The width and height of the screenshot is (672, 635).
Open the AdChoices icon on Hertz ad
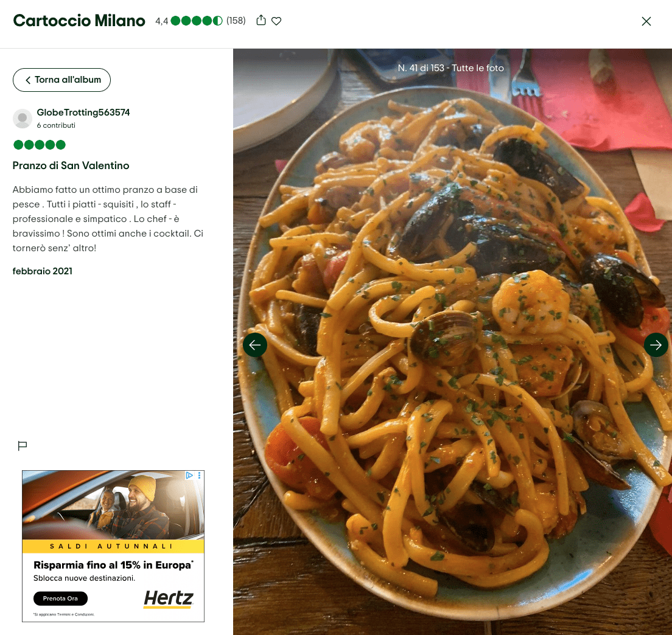click(189, 475)
